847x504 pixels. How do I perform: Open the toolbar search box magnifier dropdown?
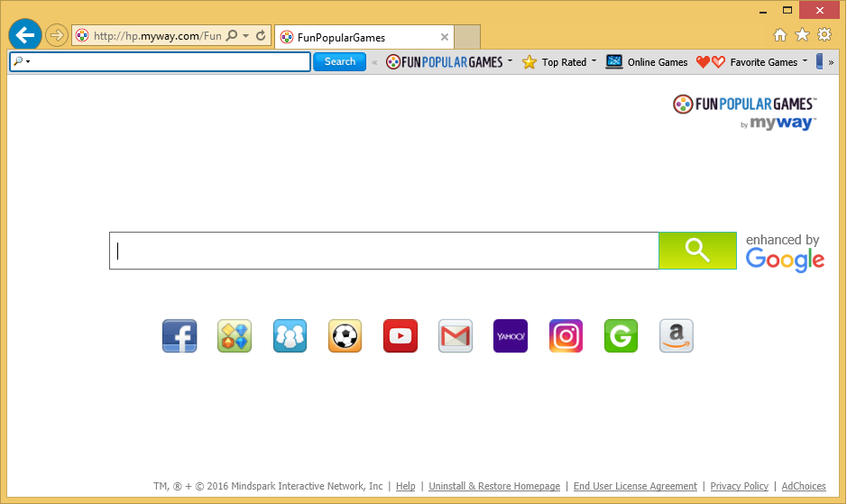coord(21,61)
